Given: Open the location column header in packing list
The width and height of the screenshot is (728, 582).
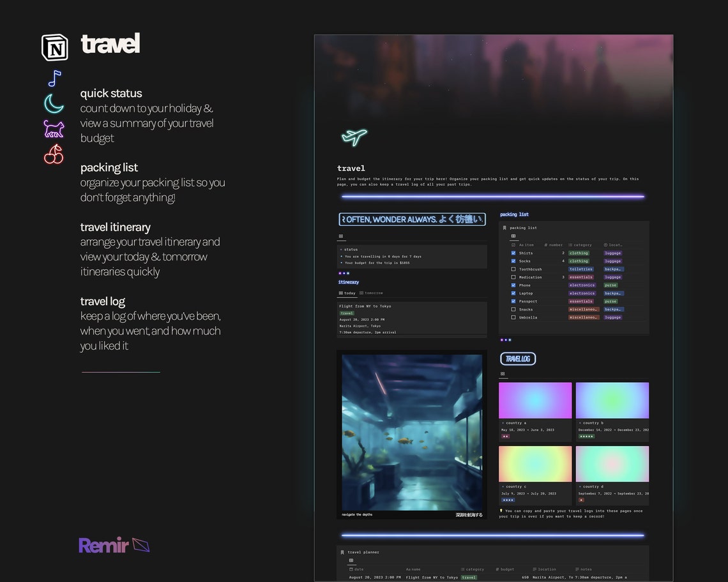Looking at the screenshot, I should coord(613,245).
